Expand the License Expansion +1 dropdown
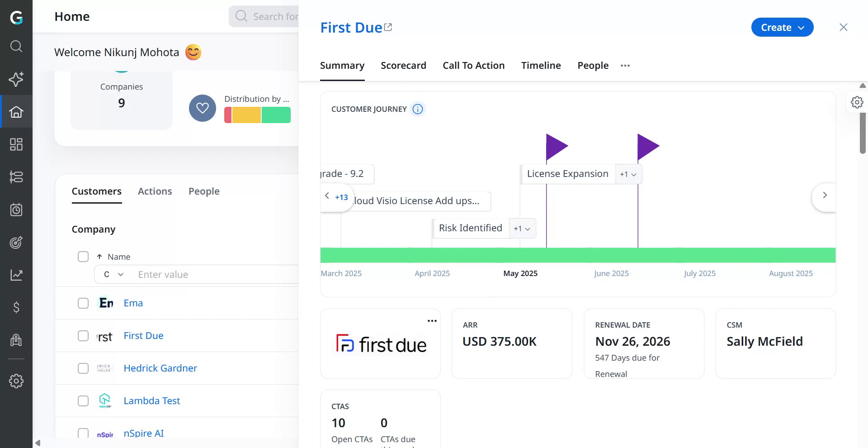This screenshot has width=868, height=448. [628, 174]
